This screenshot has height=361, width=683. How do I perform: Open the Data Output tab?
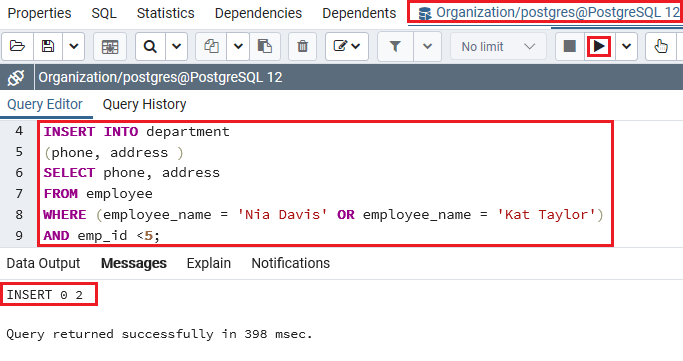tap(43, 263)
